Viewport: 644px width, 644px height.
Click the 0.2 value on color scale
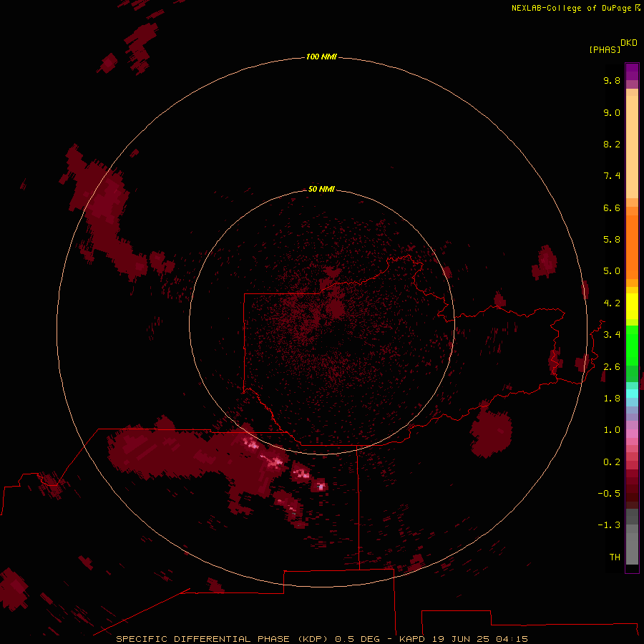[x=612, y=462]
